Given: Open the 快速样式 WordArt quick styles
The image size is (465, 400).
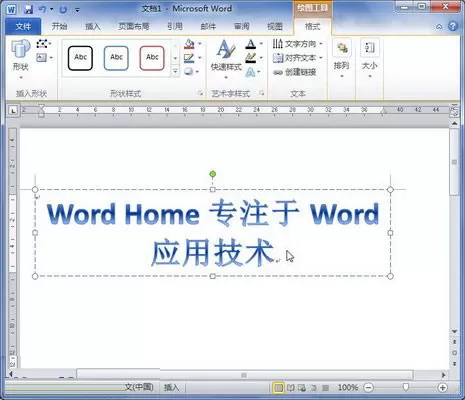Looking at the screenshot, I should (226, 59).
